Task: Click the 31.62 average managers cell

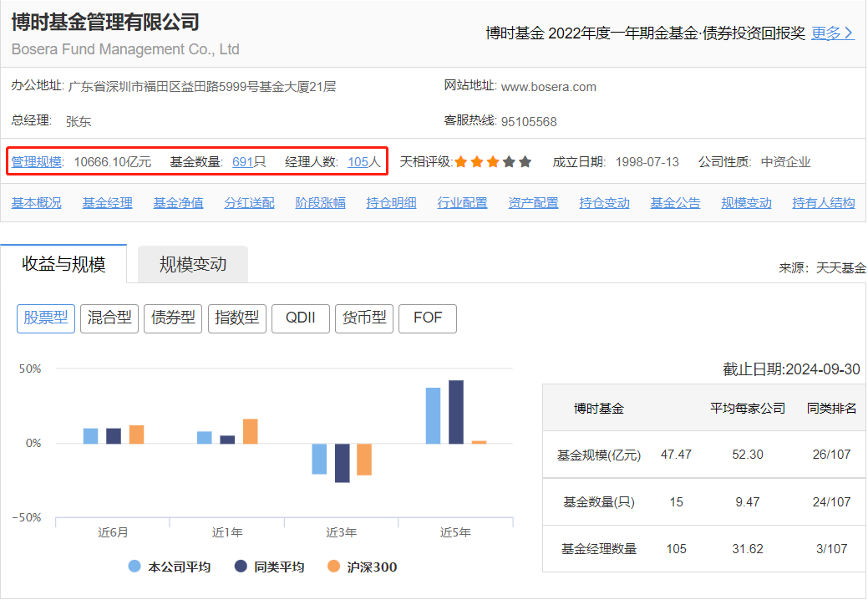Action: click(748, 548)
